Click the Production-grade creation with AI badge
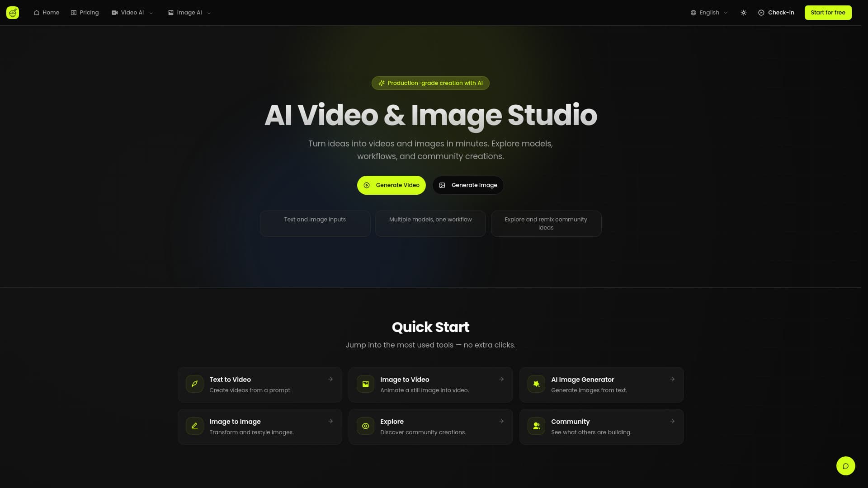This screenshot has width=868, height=488. [x=430, y=83]
